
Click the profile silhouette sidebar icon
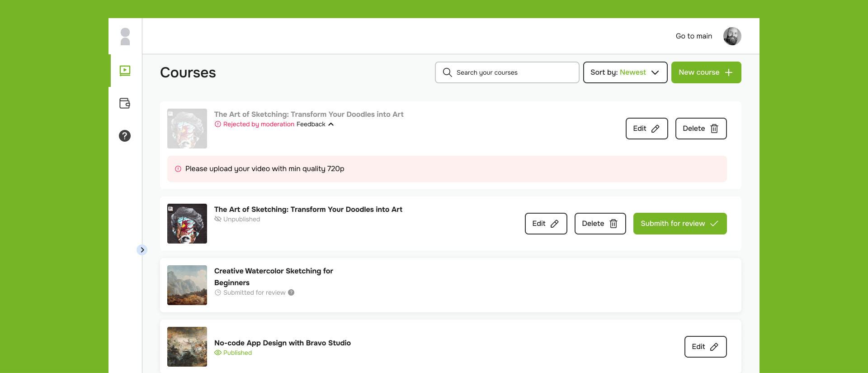tap(125, 37)
